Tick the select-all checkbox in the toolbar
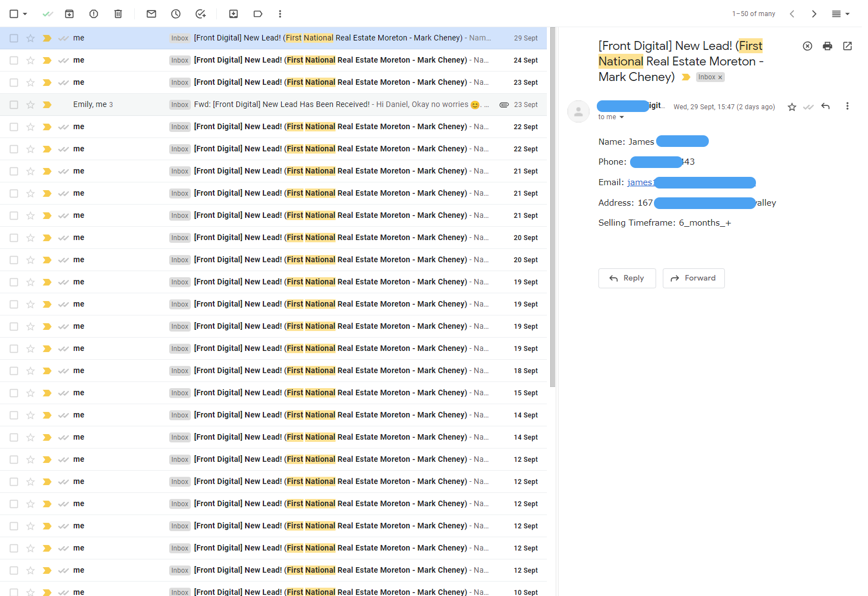Viewport: 868px width, 596px height. [x=14, y=14]
